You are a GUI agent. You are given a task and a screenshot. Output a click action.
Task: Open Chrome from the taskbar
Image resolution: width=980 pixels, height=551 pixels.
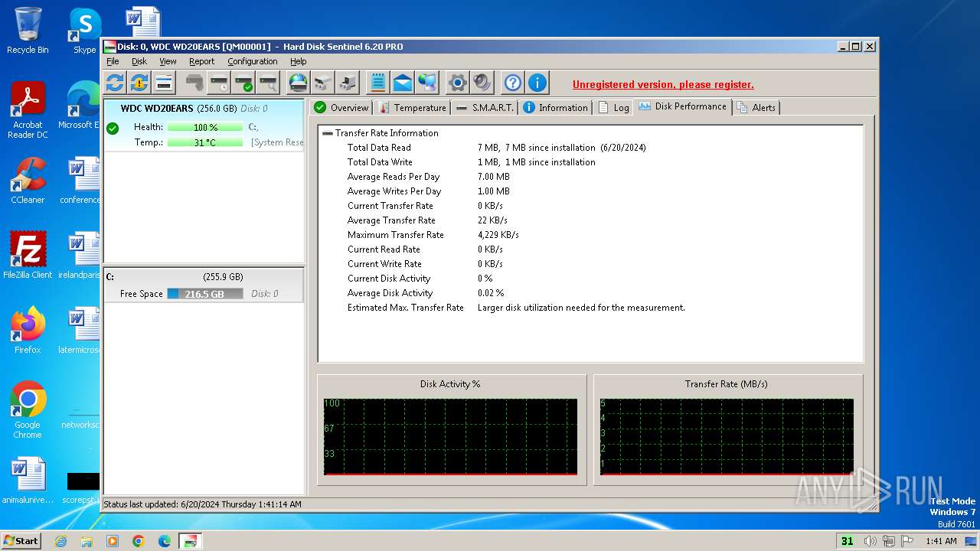[138, 541]
